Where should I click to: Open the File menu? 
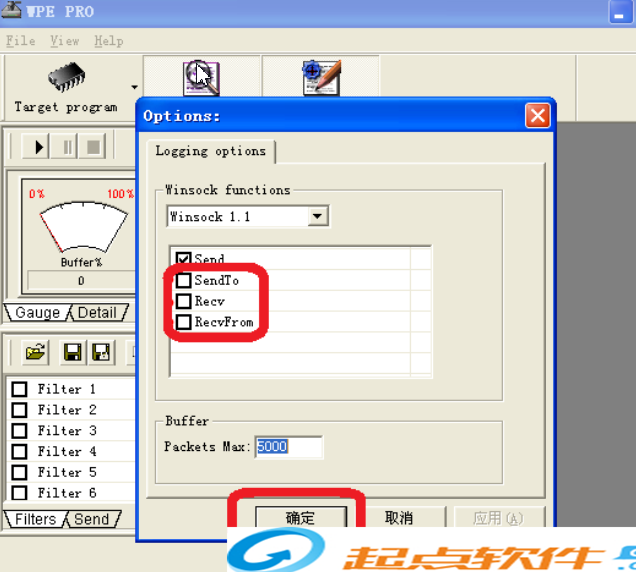(x=20, y=41)
